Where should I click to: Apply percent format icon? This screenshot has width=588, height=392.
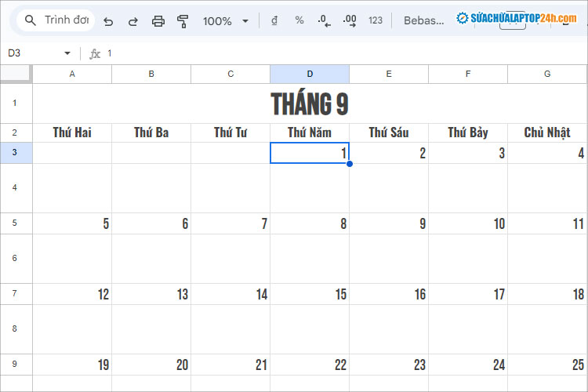point(299,21)
